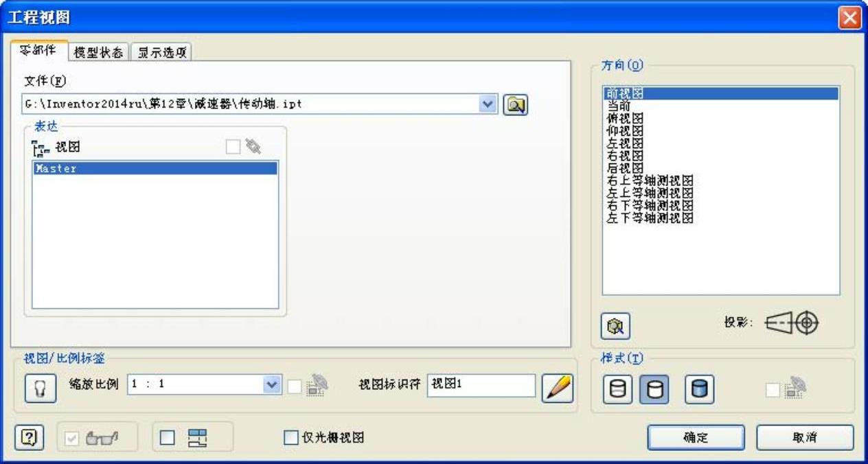The image size is (868, 464).
Task: Switch to the 模型状态 tab
Action: [99, 52]
